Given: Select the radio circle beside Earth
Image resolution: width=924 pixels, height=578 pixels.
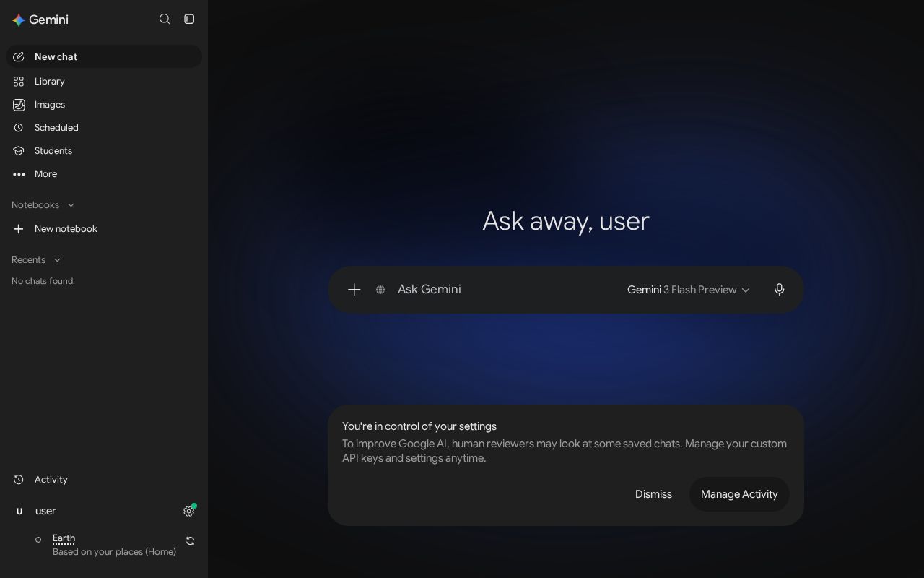Looking at the screenshot, I should click(x=38, y=540).
